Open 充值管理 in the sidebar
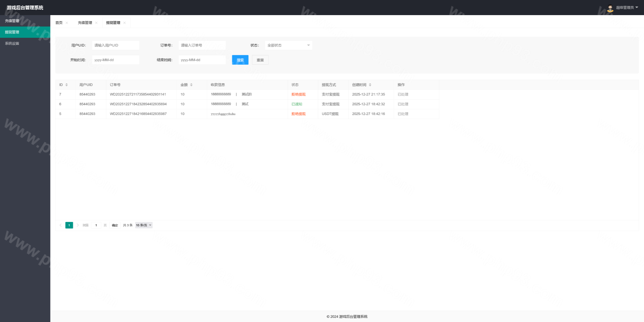 pos(12,21)
